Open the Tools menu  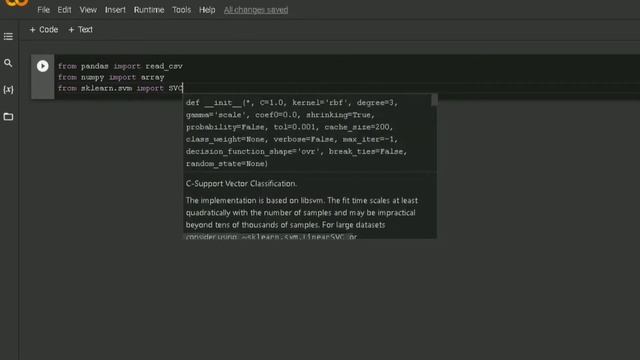181,10
